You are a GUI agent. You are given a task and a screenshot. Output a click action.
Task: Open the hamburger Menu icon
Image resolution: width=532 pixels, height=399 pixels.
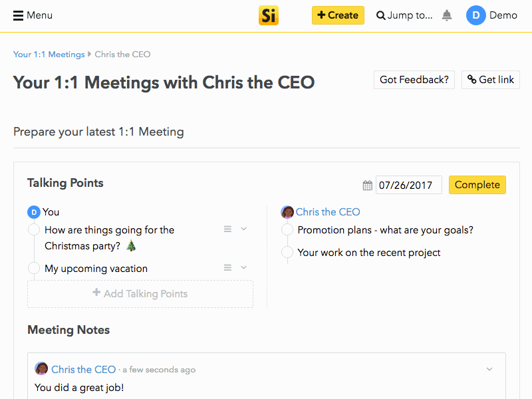(x=18, y=15)
